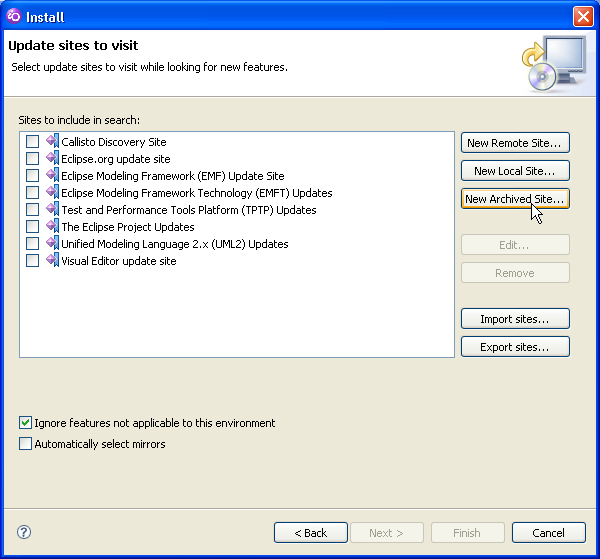
Task: Check the Eclipse.org update site checkbox
Action: pos(32,158)
